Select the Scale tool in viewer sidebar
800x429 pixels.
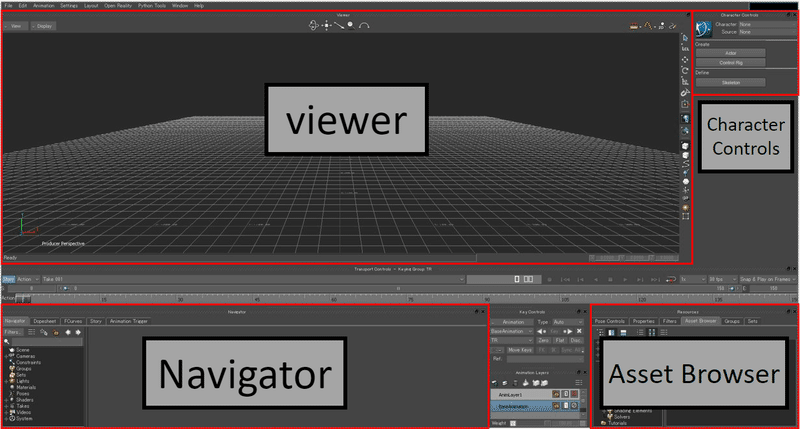point(685,82)
